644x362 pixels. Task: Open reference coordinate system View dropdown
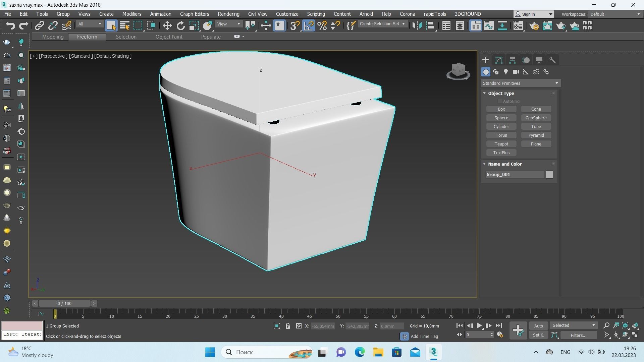pos(229,24)
